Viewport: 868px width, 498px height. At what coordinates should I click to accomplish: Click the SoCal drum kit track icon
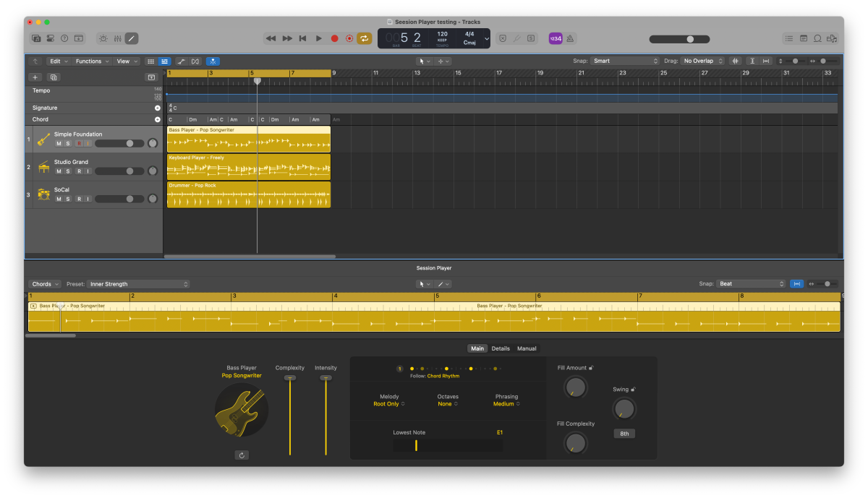click(43, 194)
